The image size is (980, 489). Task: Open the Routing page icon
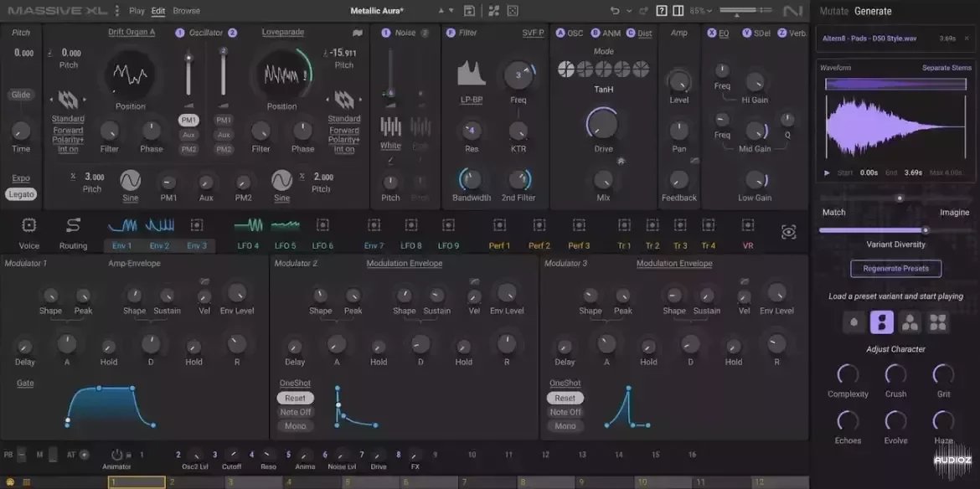[x=73, y=225]
